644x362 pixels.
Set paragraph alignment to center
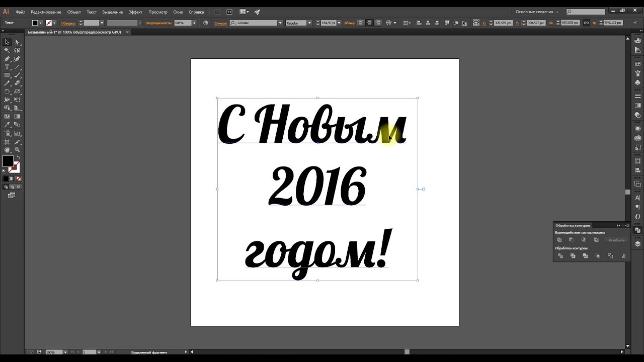point(369,23)
